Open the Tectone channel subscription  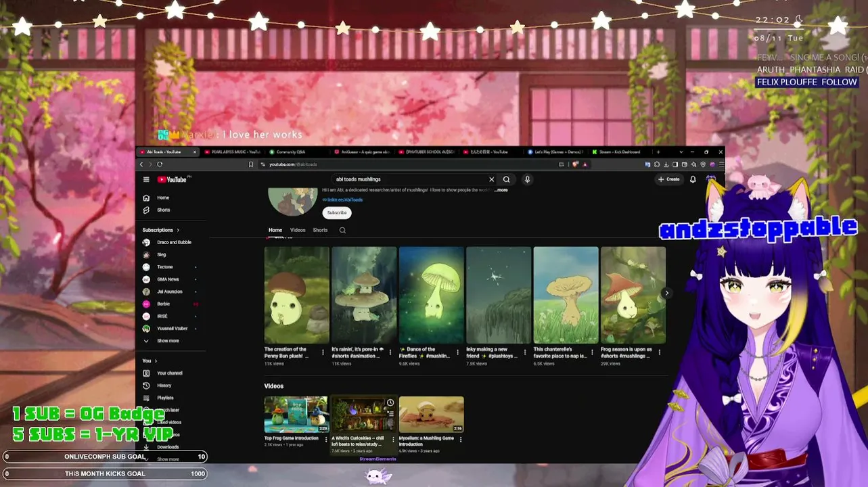tap(165, 267)
